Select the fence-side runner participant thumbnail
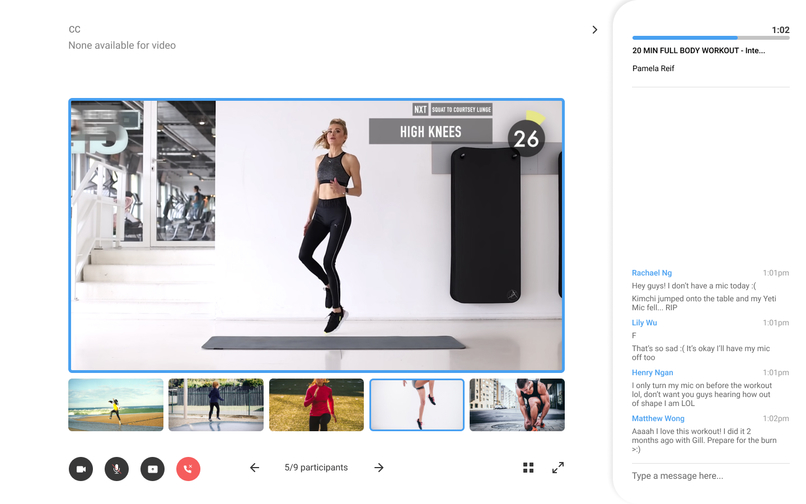Viewport: 806px width, 504px height. 216,405
